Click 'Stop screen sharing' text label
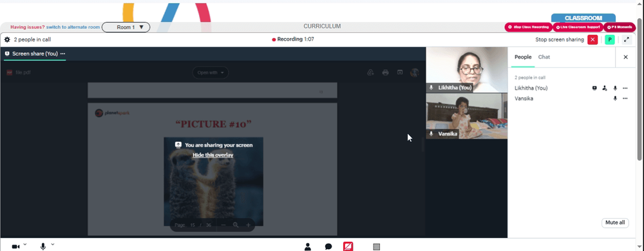The height and width of the screenshot is (251, 644). [560, 39]
